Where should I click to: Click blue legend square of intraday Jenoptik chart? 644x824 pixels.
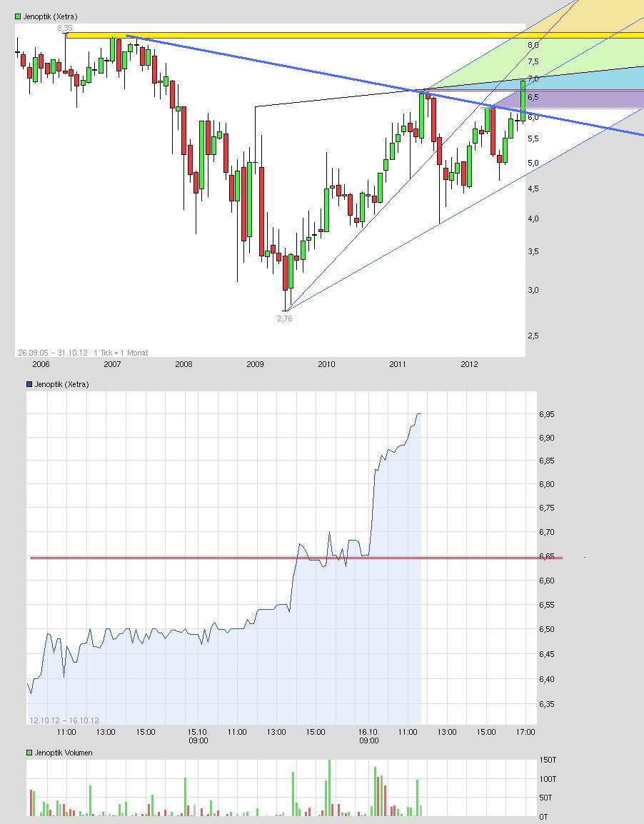coord(29,384)
